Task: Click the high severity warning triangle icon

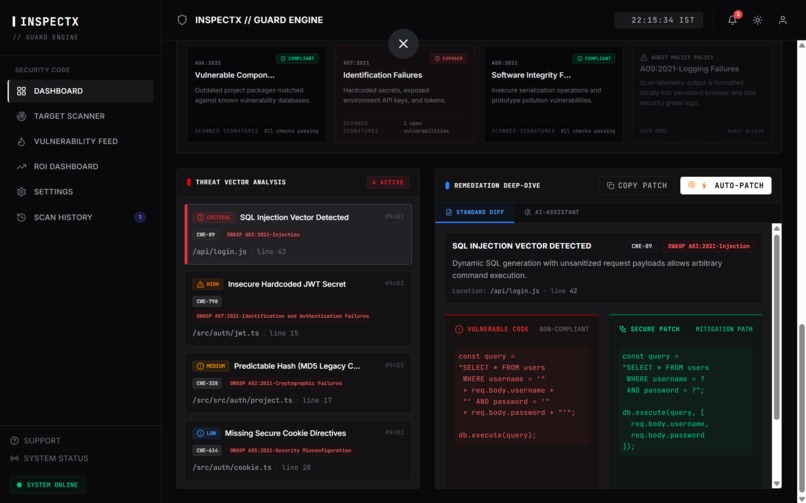Action: click(x=200, y=284)
